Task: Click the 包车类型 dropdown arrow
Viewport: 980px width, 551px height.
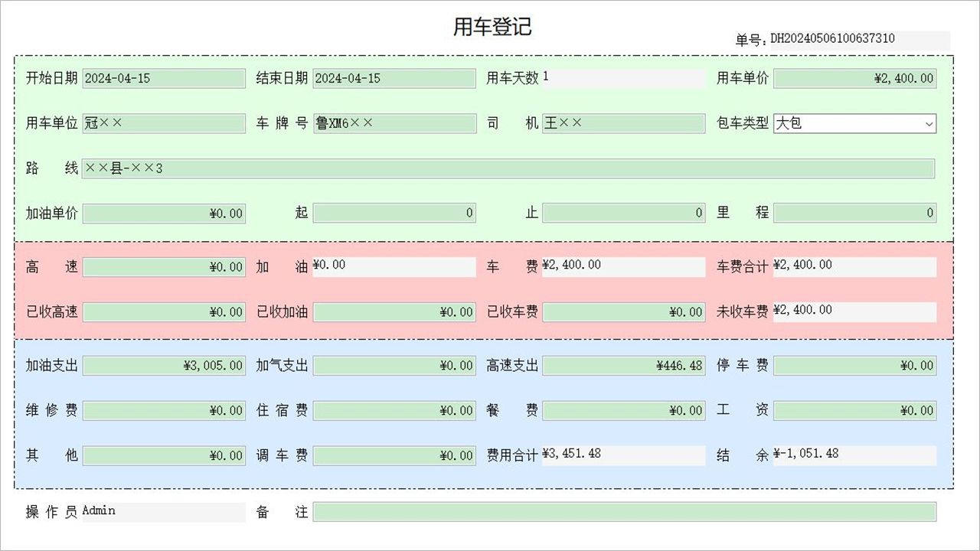Action: coord(929,123)
